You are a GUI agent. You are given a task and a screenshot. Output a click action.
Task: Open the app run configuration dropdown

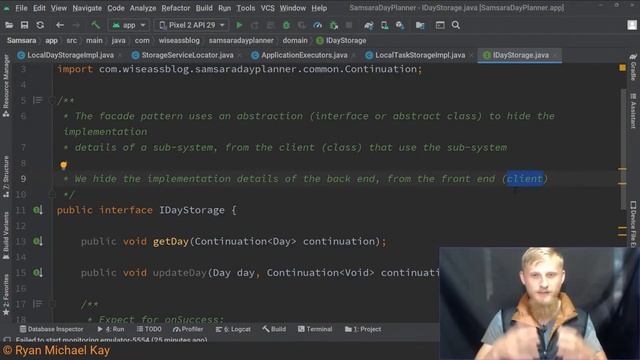click(x=129, y=25)
